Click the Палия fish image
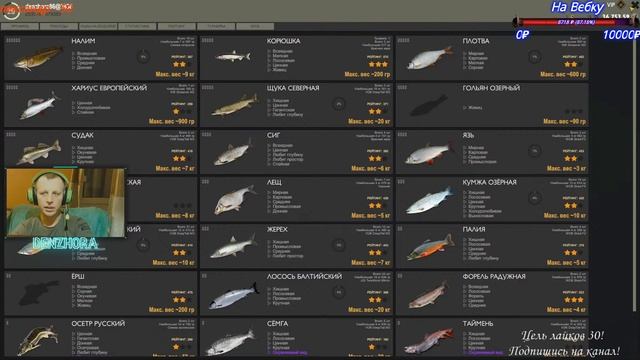 pos(431,247)
